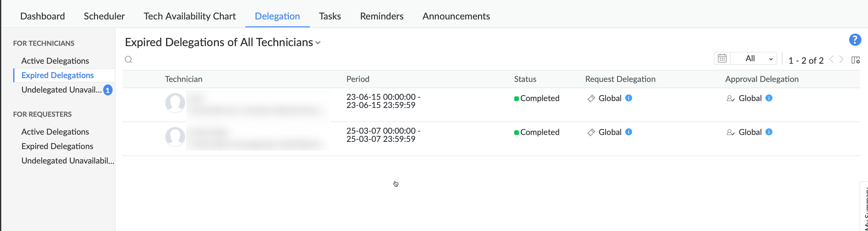Viewport: 868px width, 231px height.
Task: Click info icon beside second Approval Delegation Global
Action: (769, 132)
